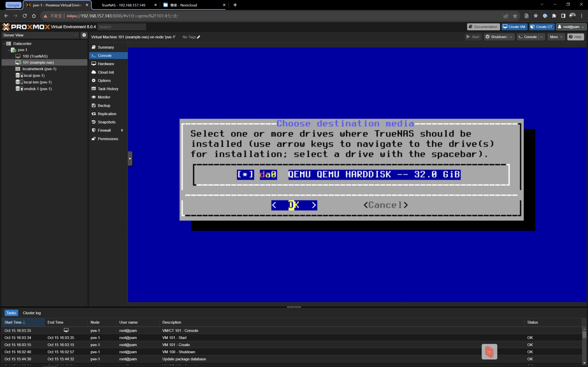Open the root@pam user menu

[x=571, y=27]
